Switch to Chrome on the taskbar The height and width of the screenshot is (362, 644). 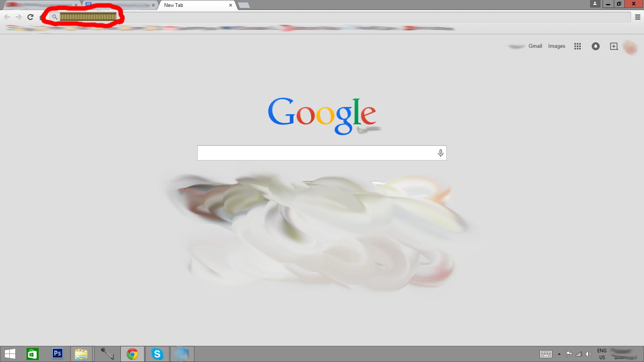(x=132, y=354)
